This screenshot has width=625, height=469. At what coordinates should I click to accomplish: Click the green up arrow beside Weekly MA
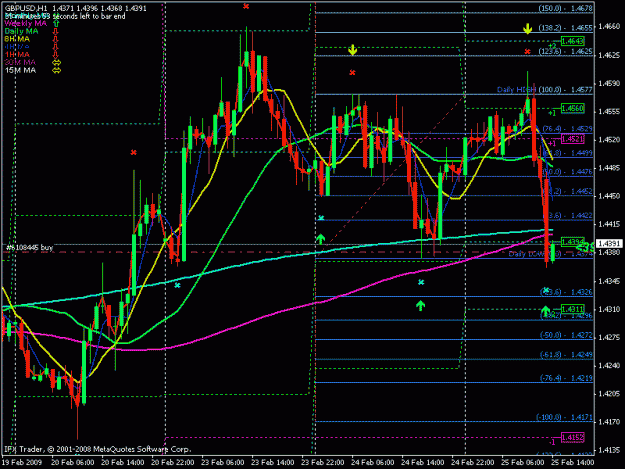pyautogui.click(x=56, y=24)
